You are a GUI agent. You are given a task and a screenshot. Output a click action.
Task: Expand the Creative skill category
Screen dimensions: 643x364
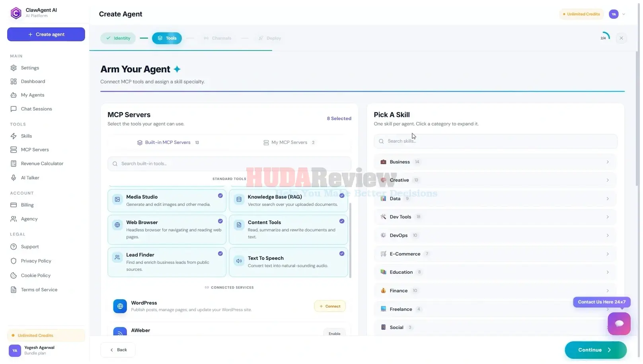tap(495, 180)
